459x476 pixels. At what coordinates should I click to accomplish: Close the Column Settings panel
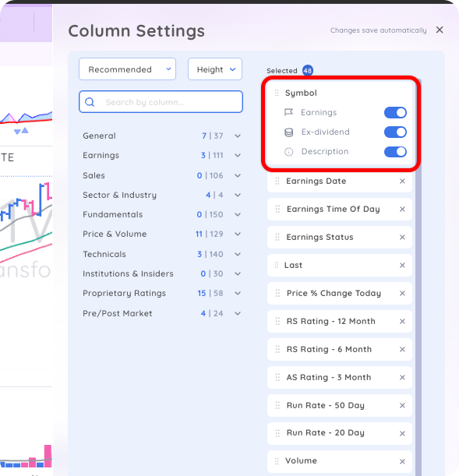pyautogui.click(x=440, y=30)
